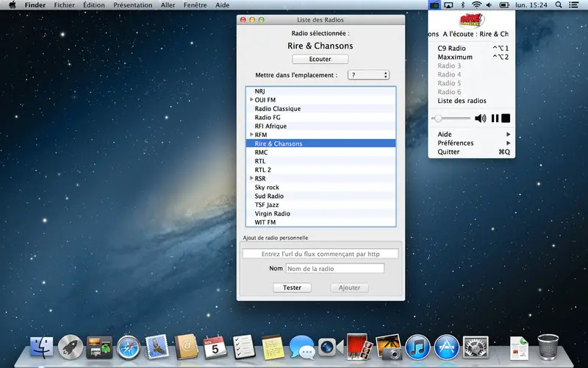Select RTL 2 in the radio list
Image resolution: width=588 pixels, height=368 pixels.
coord(320,170)
